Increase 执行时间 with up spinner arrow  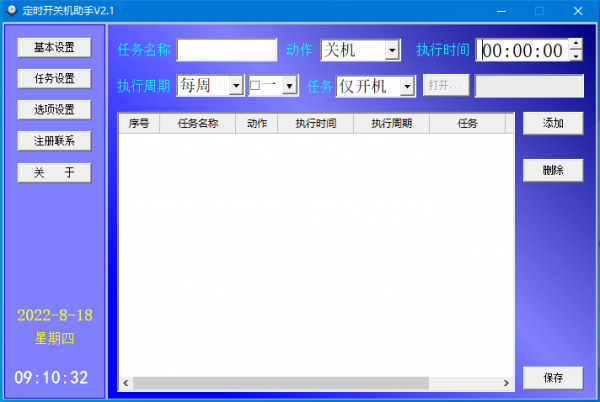[576, 44]
